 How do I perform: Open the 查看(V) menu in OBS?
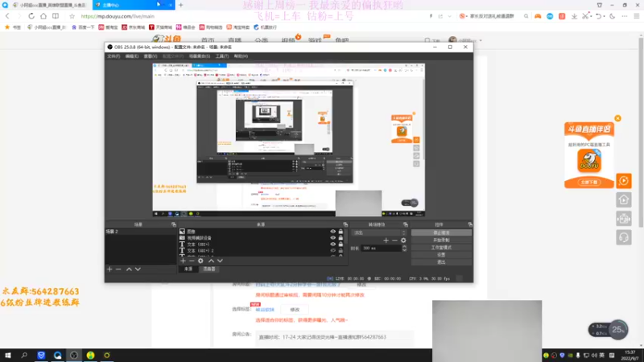click(151, 56)
